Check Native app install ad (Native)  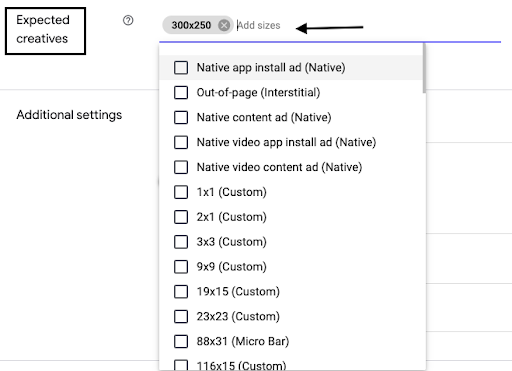pos(181,68)
